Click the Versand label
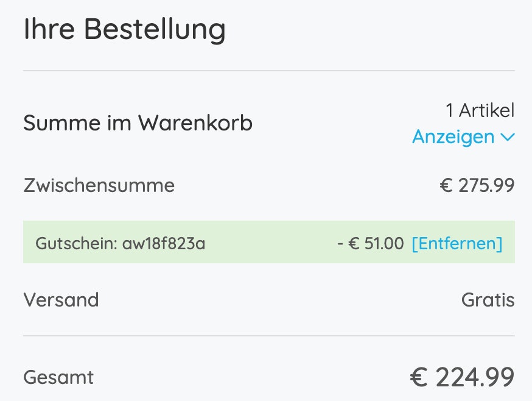The width and height of the screenshot is (532, 401). click(61, 300)
